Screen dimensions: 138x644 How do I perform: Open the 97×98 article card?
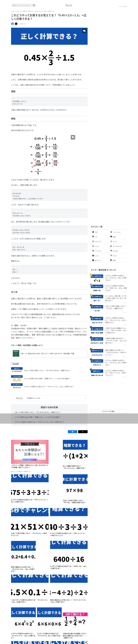tap(75, 489)
